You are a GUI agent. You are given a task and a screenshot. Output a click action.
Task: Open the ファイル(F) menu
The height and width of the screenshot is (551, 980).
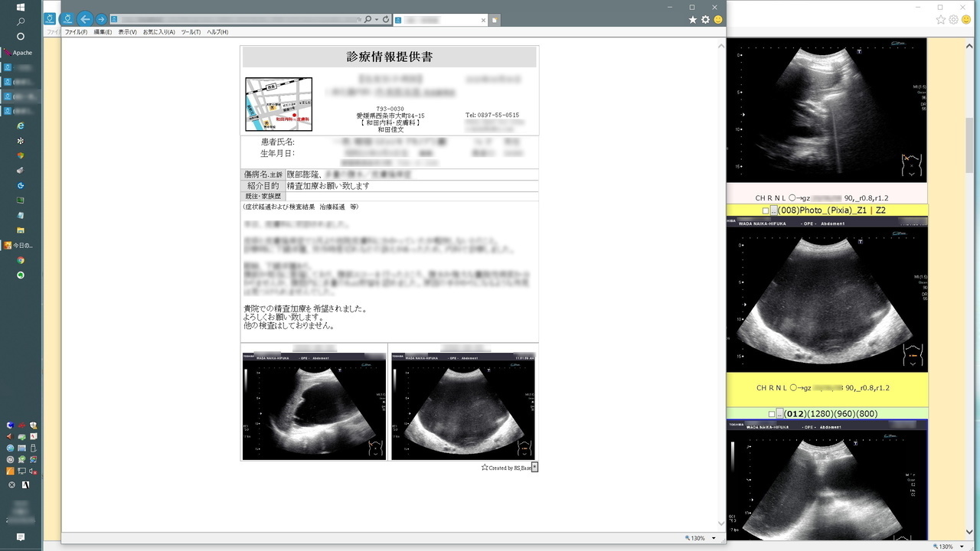(76, 32)
